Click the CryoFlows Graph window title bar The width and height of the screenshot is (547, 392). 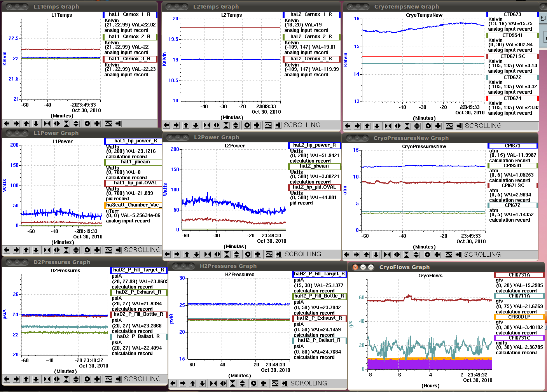[x=446, y=267]
